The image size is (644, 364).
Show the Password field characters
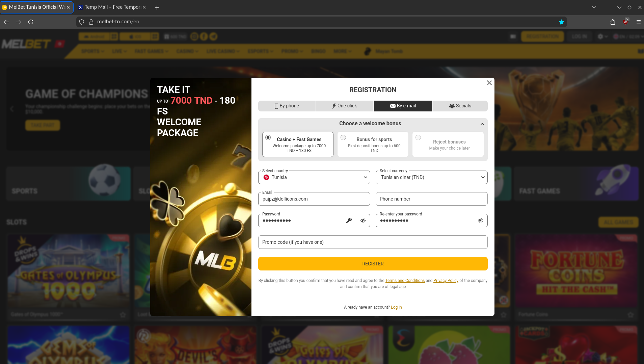pyautogui.click(x=363, y=220)
